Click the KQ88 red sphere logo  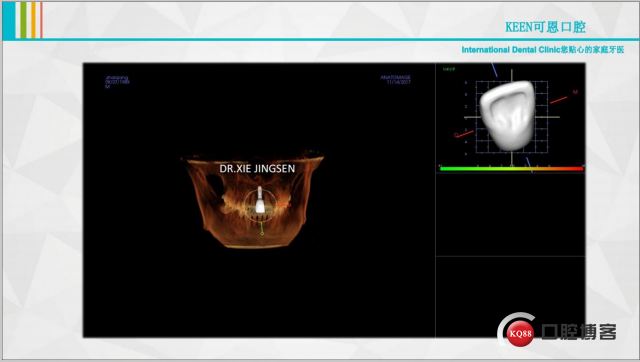click(520, 333)
